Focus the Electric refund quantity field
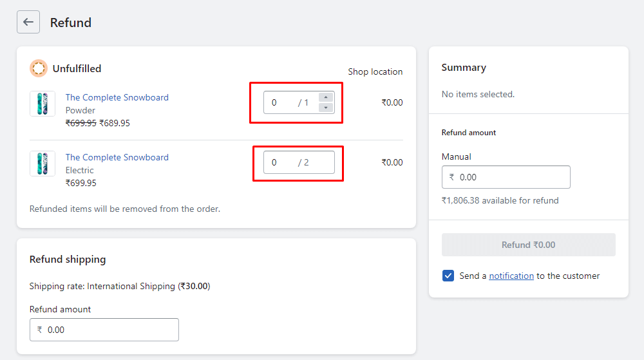The image size is (644, 360). [x=283, y=162]
